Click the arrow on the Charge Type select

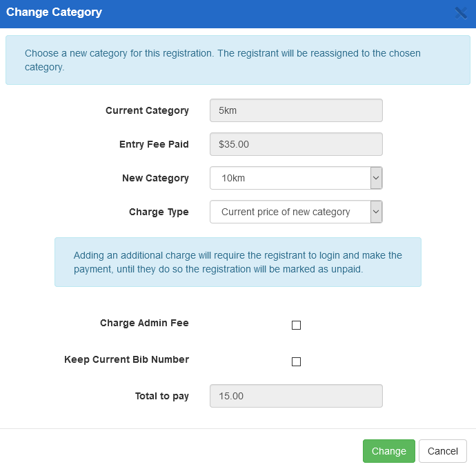click(376, 212)
